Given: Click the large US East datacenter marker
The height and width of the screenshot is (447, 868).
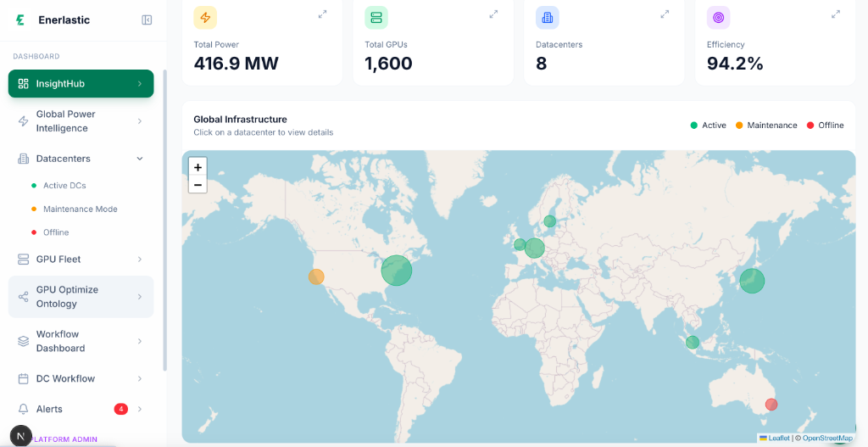Looking at the screenshot, I should click(x=397, y=271).
